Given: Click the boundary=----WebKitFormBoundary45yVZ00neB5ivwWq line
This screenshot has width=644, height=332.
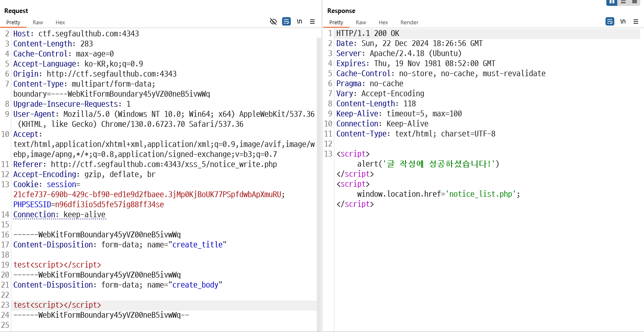Looking at the screenshot, I should (x=112, y=94).
